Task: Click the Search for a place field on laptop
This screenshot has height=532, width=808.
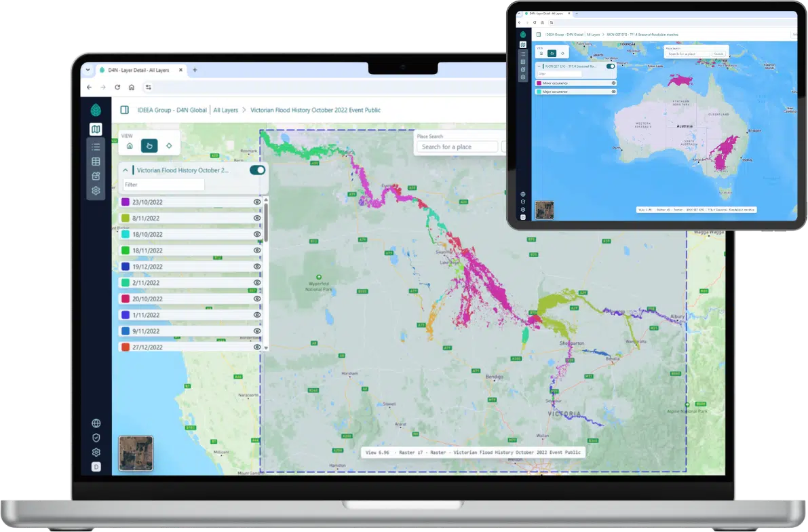Action: tap(457, 147)
